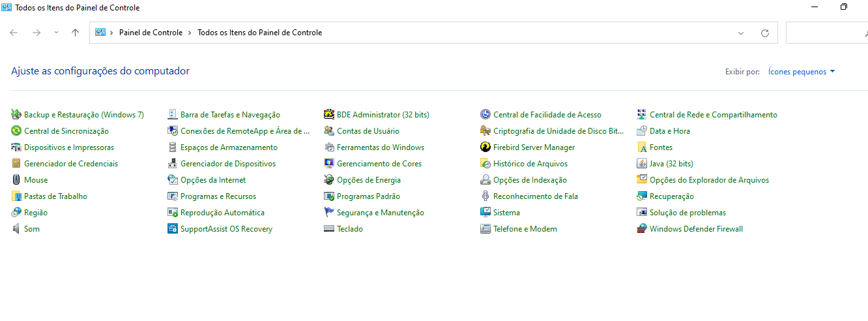Click the refresh button in address bar
The width and height of the screenshot is (868, 321).
[x=765, y=33]
